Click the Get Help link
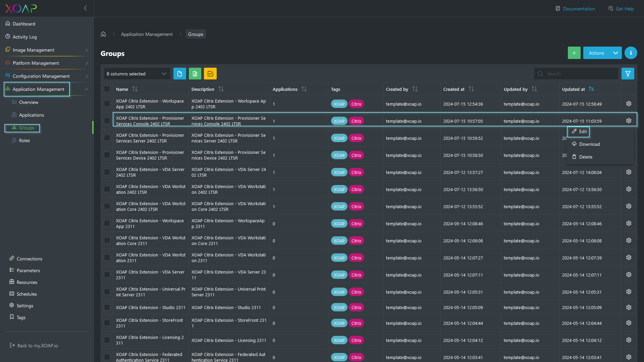The width and height of the screenshot is (644, 362). pos(621,9)
